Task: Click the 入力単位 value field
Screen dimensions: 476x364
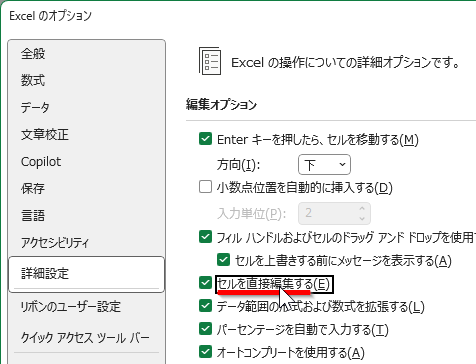Action: coord(327,213)
